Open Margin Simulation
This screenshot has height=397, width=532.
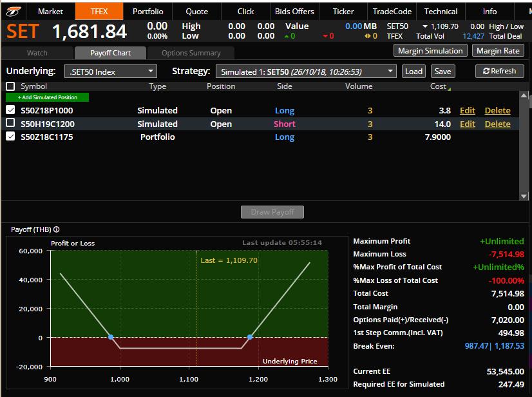click(x=430, y=51)
